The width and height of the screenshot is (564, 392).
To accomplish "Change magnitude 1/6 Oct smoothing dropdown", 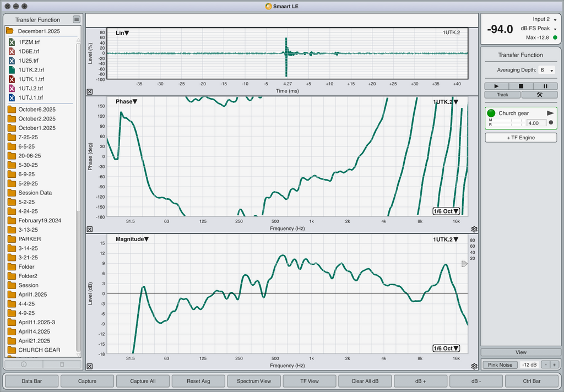I will (446, 348).
